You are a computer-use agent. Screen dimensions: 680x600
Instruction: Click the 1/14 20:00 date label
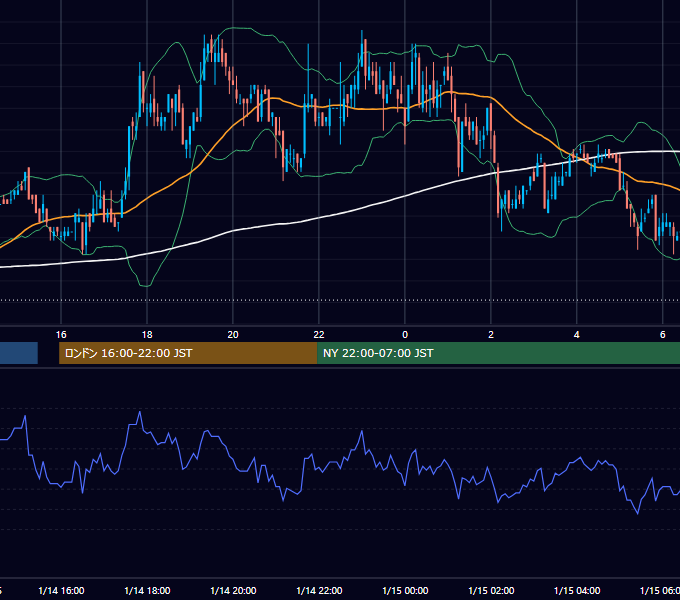(x=233, y=590)
